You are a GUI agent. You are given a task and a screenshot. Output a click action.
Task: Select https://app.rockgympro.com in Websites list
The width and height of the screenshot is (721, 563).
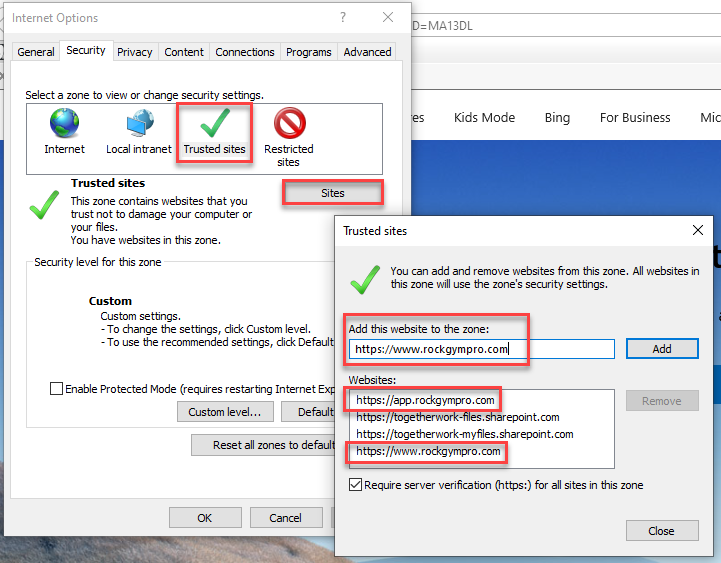click(425, 400)
